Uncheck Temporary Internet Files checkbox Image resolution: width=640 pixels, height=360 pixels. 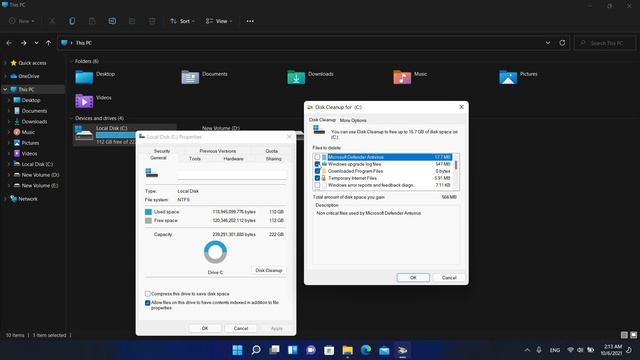[317, 178]
